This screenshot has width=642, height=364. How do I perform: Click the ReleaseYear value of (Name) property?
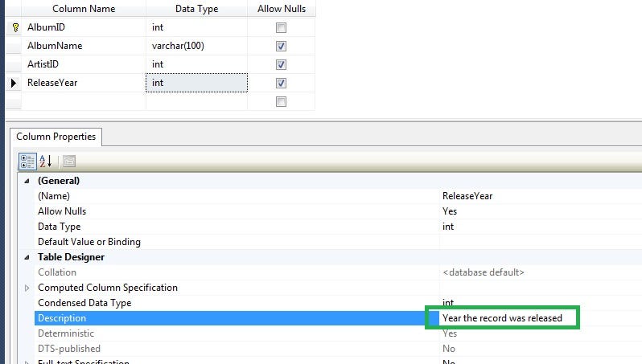pyautogui.click(x=467, y=196)
